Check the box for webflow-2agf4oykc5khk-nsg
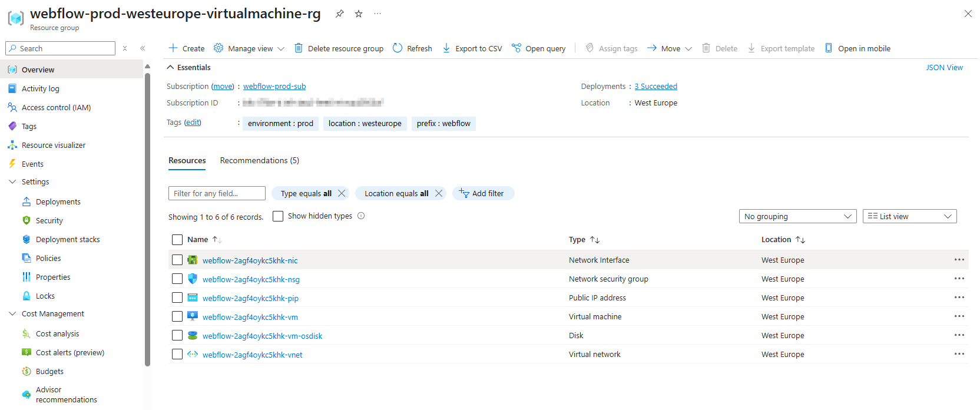Image resolution: width=980 pixels, height=410 pixels. coord(177,279)
